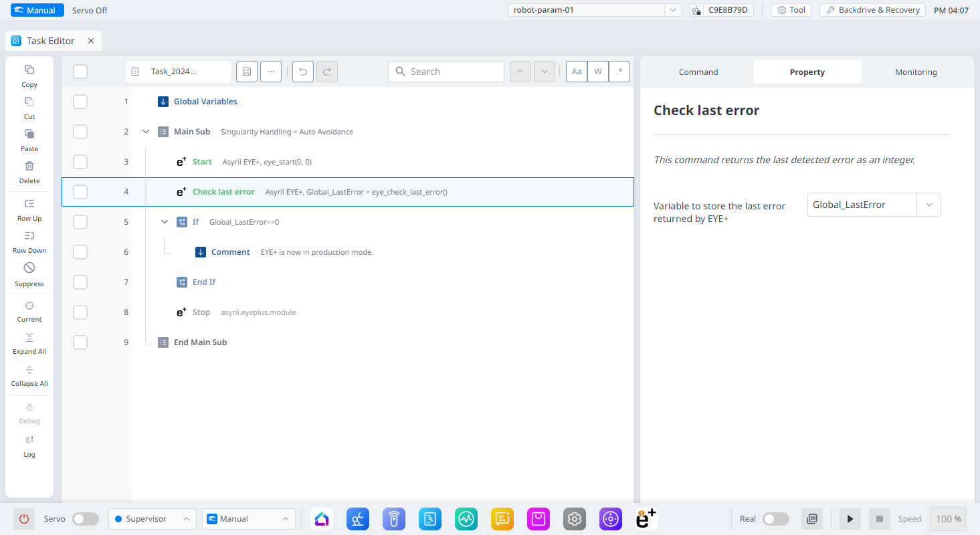Open the Task Editor icon in the dock
This screenshot has height=535, width=980.
coord(431,519)
